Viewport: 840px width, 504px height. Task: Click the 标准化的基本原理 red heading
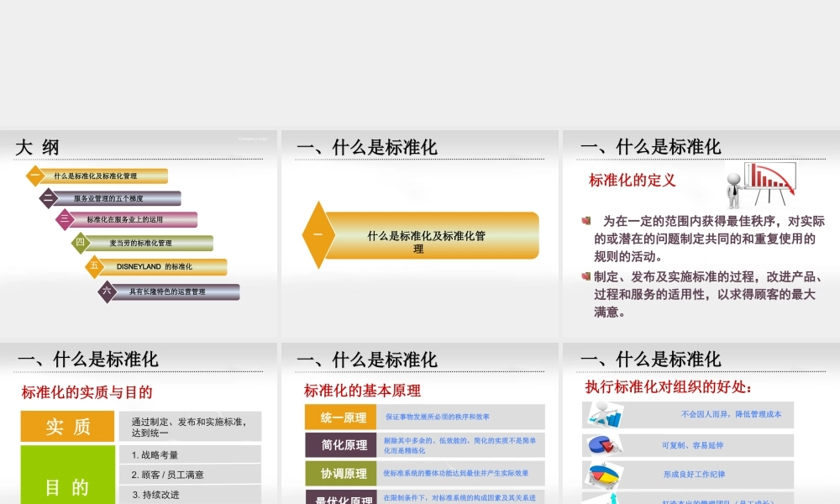362,391
